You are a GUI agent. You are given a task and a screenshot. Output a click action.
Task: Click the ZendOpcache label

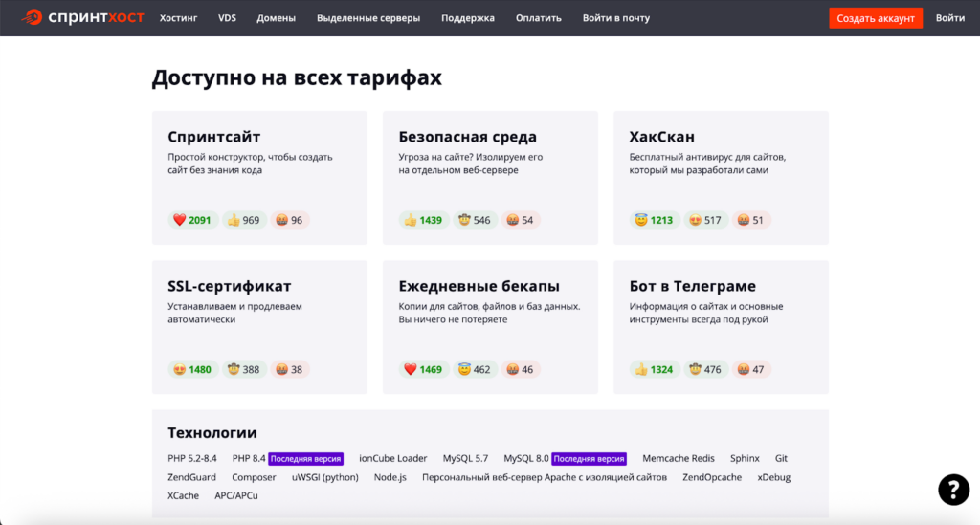click(x=712, y=477)
